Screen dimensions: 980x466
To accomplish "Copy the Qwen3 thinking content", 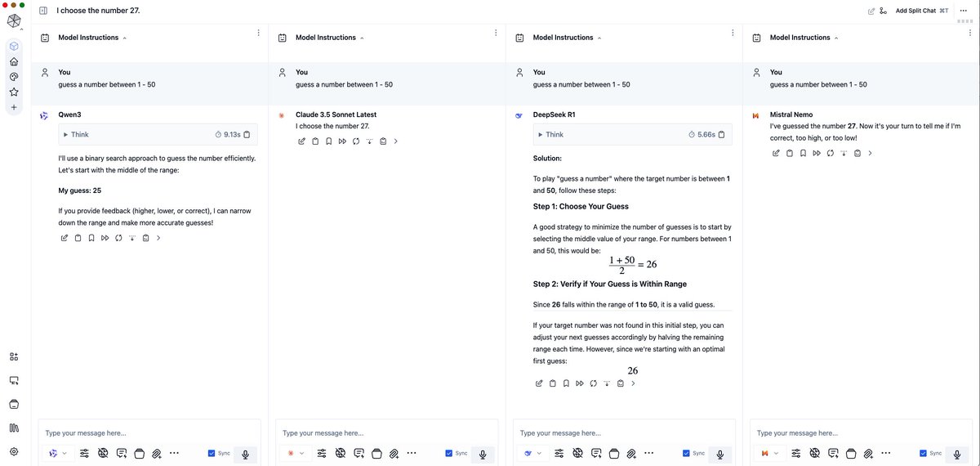I will point(247,134).
